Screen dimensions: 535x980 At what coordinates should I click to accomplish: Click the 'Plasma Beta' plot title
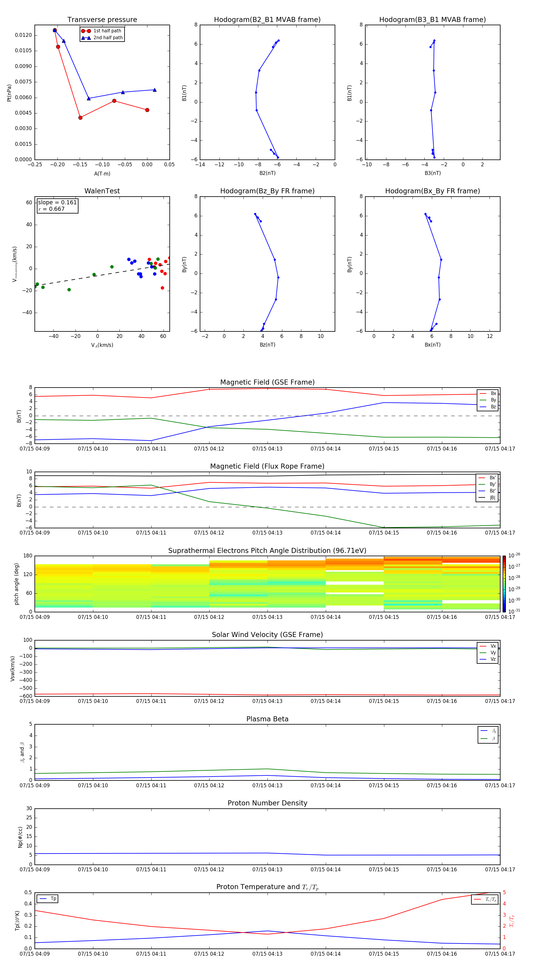pyautogui.click(x=267, y=719)
